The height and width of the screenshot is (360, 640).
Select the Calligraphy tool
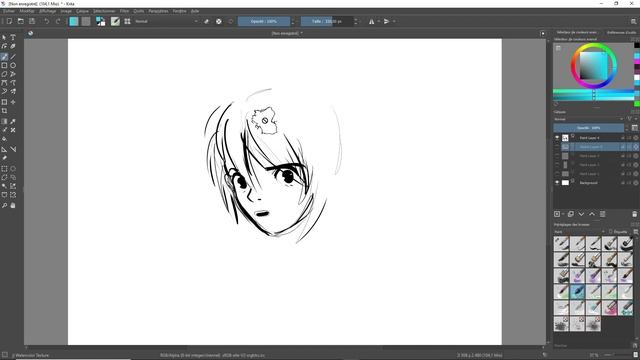13,47
